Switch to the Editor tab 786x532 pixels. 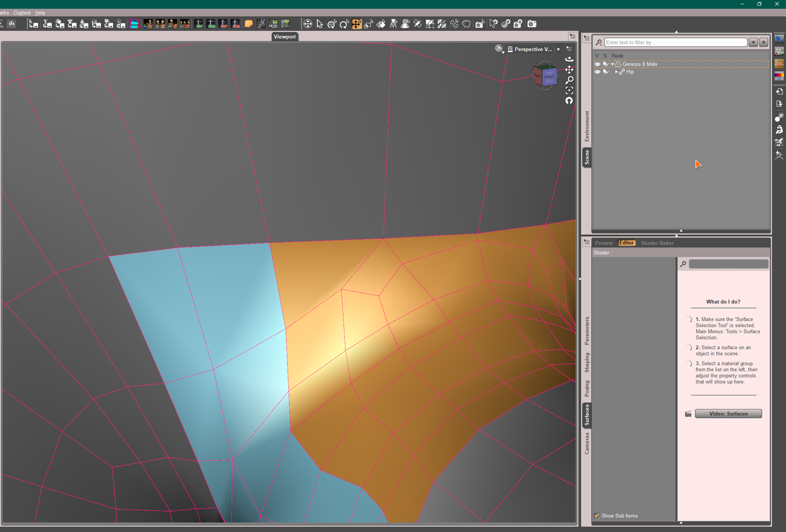pyautogui.click(x=626, y=243)
